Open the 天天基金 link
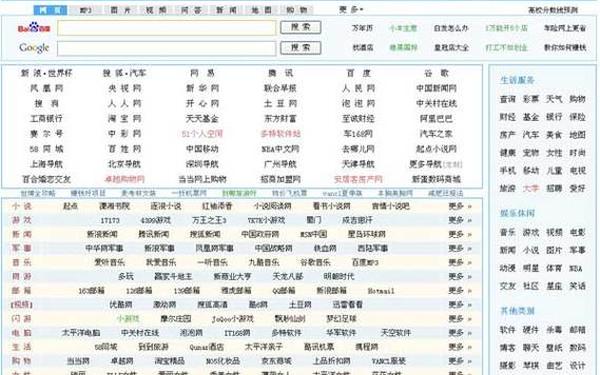This screenshot has width=600, height=375. 202,119
